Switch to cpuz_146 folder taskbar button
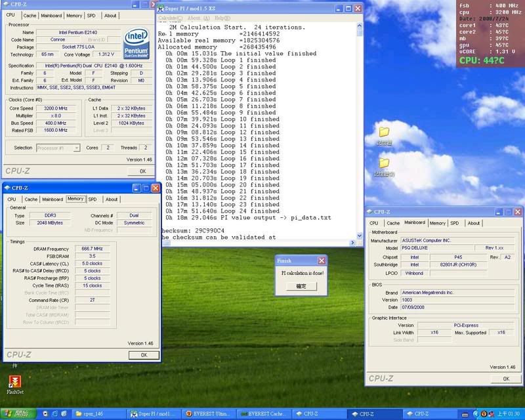525x420 pixels. 98,414
